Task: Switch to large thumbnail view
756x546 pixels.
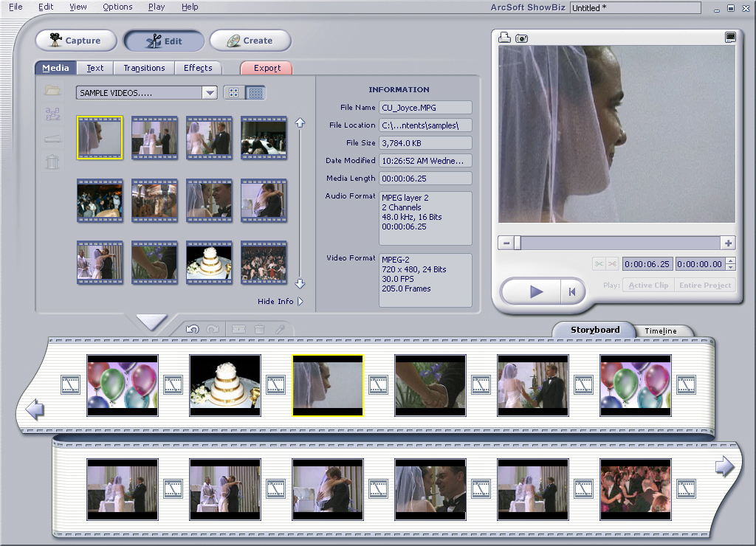Action: click(234, 92)
